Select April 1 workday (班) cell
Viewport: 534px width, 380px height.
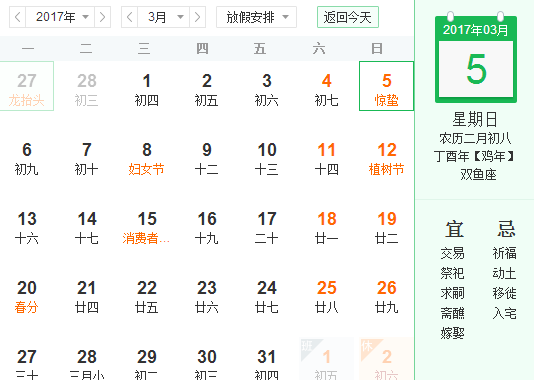pos(326,359)
